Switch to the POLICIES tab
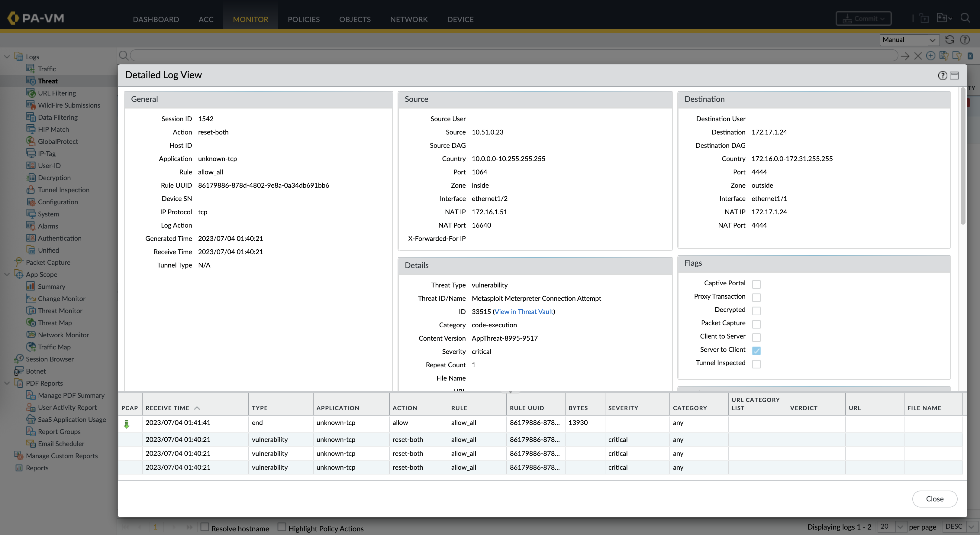Image resolution: width=980 pixels, height=535 pixels. [x=303, y=19]
